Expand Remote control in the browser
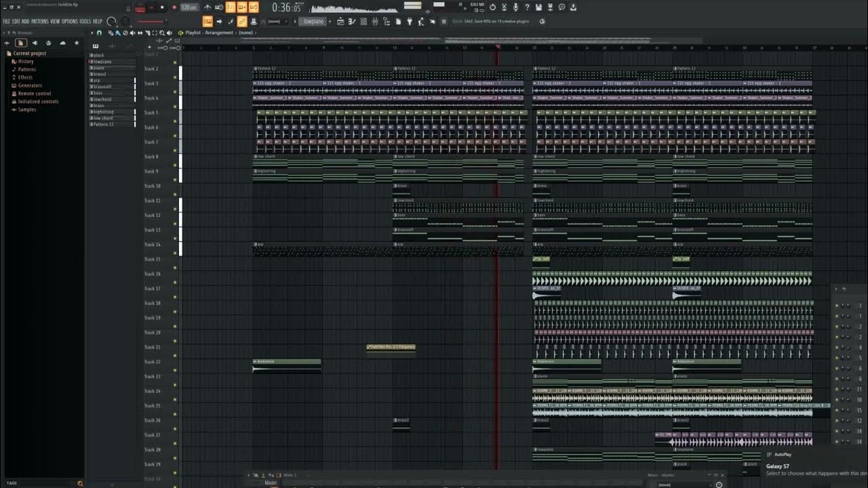868x488 pixels. click(x=34, y=94)
